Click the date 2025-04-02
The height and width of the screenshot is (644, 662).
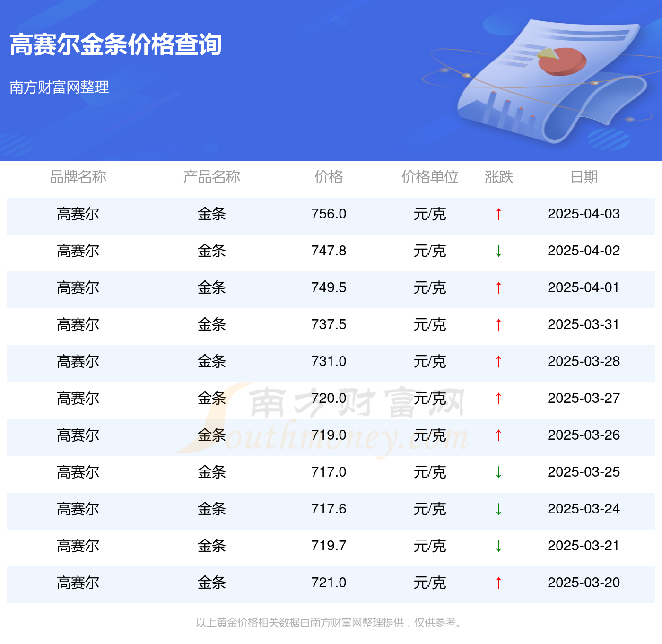coord(584,251)
